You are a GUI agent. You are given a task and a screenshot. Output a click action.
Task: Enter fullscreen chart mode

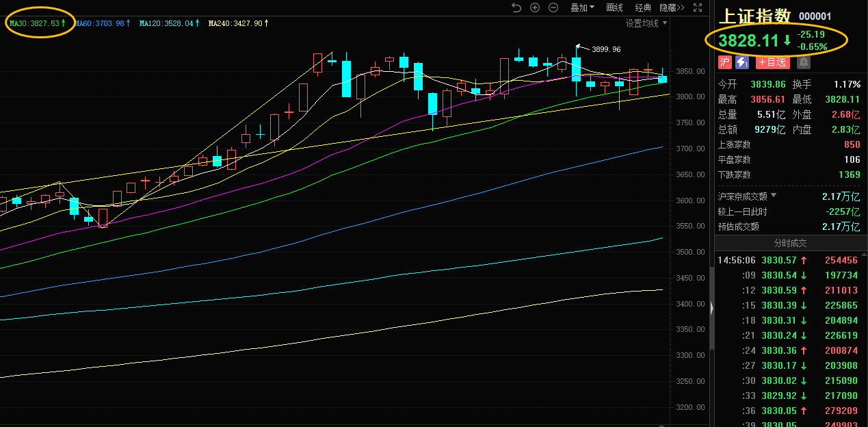(x=698, y=8)
